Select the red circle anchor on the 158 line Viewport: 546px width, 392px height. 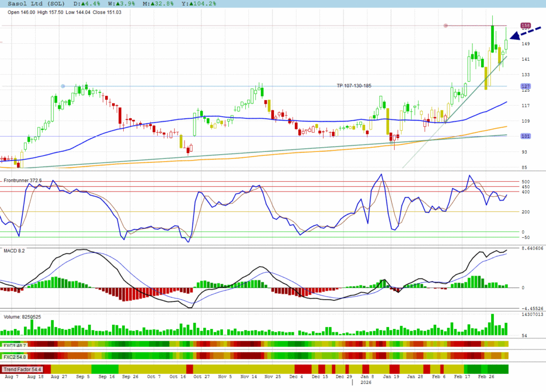tap(446, 26)
